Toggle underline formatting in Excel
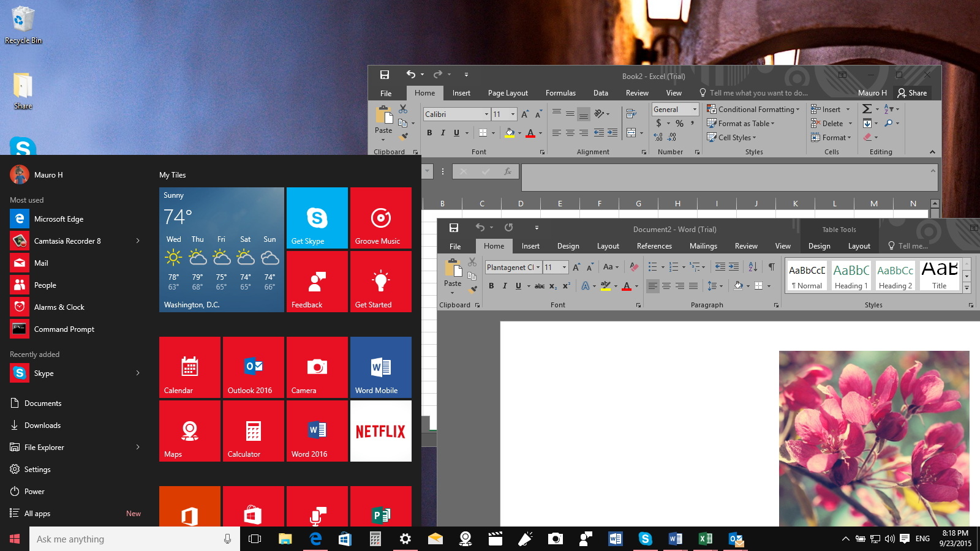Viewport: 980px width, 551px height. tap(456, 133)
